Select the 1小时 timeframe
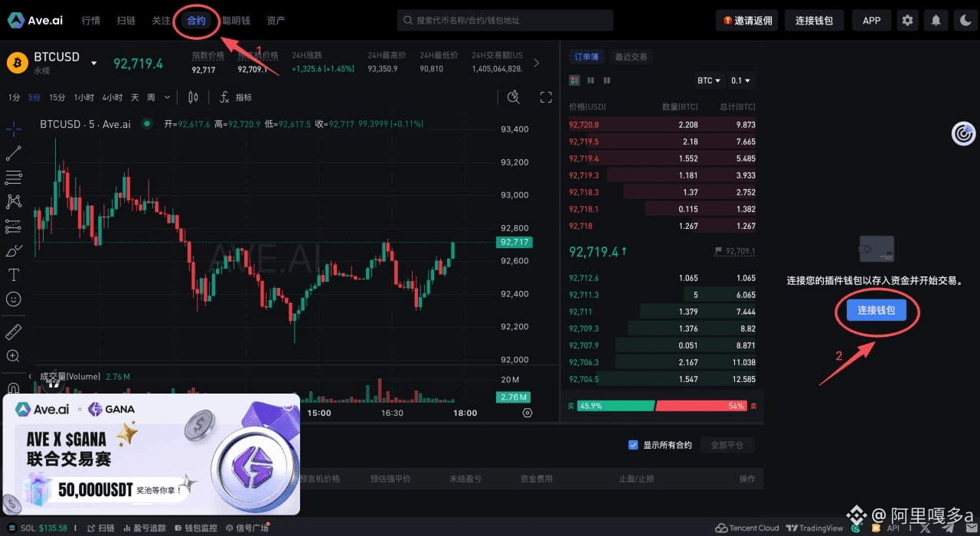This screenshot has height=536, width=980. pos(84,97)
